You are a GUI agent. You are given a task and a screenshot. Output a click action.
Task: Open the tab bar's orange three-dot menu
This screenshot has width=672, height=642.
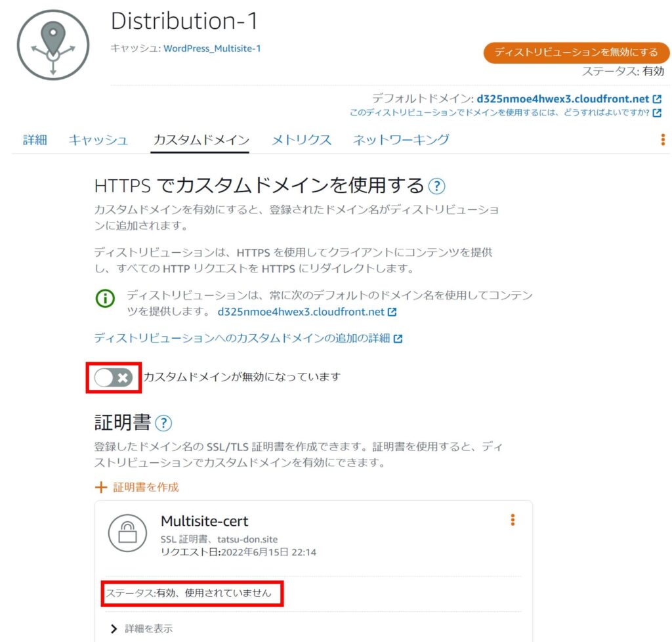(663, 139)
